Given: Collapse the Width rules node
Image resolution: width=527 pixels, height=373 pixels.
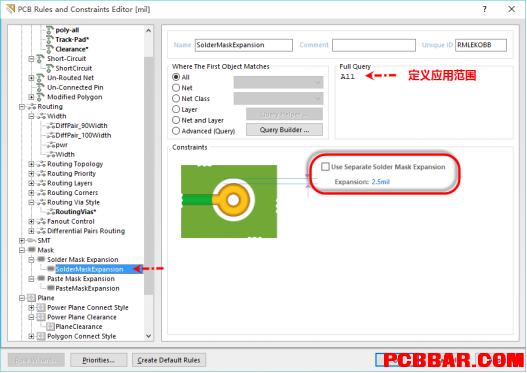Looking at the screenshot, I should tap(31, 116).
